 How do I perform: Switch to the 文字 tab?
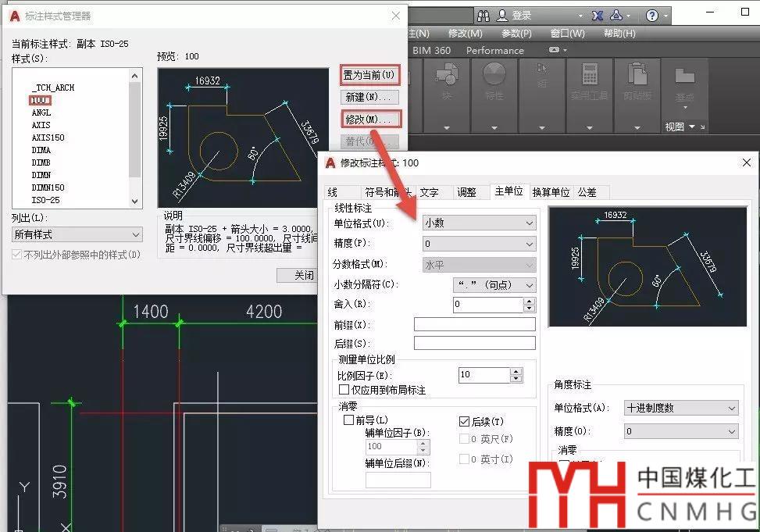(x=429, y=192)
